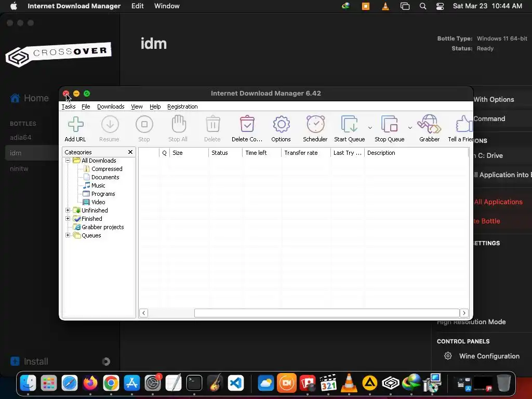The height and width of the screenshot is (399, 532).
Task: Open Finder from the Dock
Action: [28, 383]
